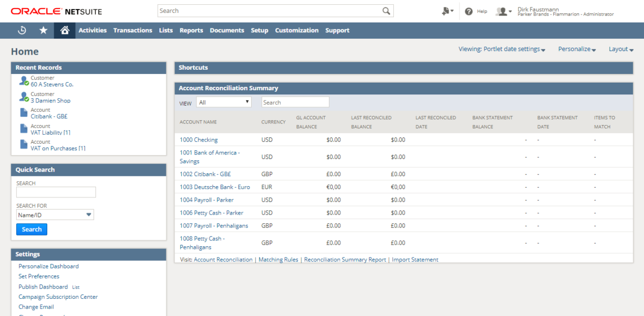Expand the Personalize dropdown

[577, 49]
